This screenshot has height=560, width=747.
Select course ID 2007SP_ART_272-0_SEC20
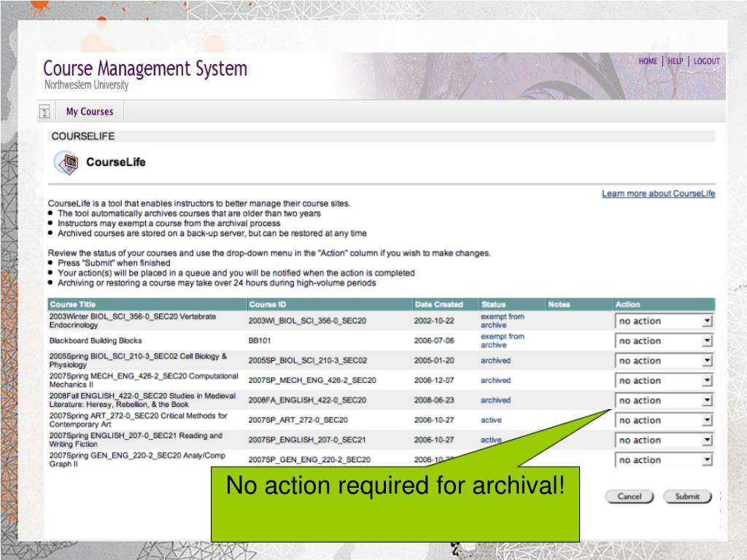click(x=298, y=420)
